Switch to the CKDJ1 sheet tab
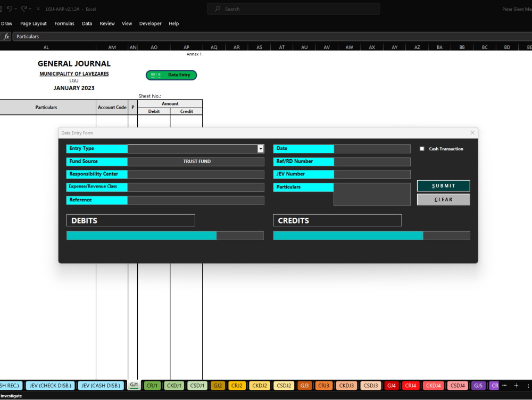532x400 pixels. pyautogui.click(x=174, y=386)
